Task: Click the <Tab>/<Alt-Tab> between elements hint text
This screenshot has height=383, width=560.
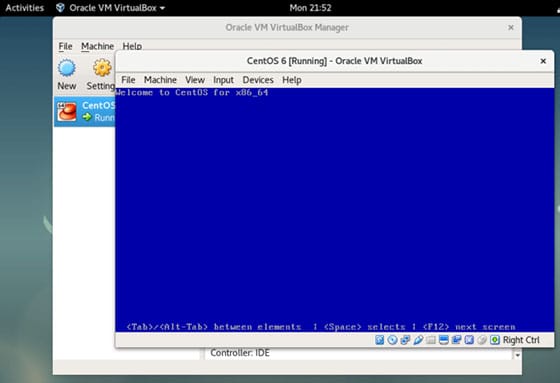Action: pyautogui.click(x=214, y=327)
